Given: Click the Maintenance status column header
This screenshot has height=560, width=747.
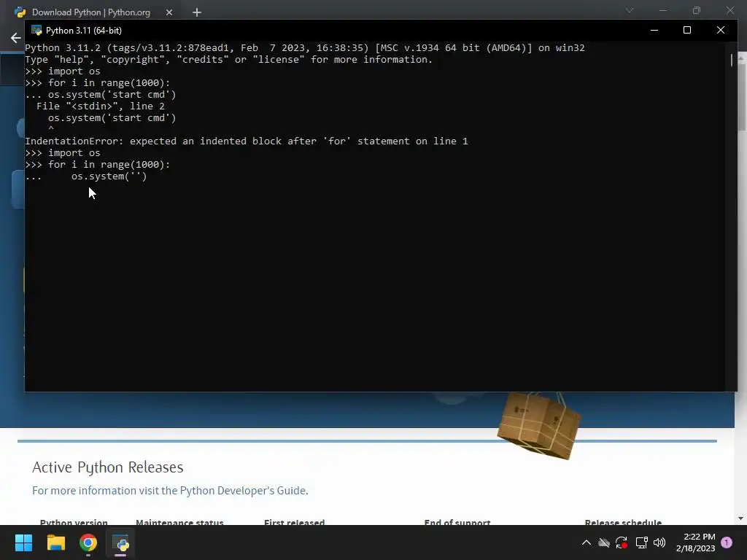Looking at the screenshot, I should click(x=179, y=522).
